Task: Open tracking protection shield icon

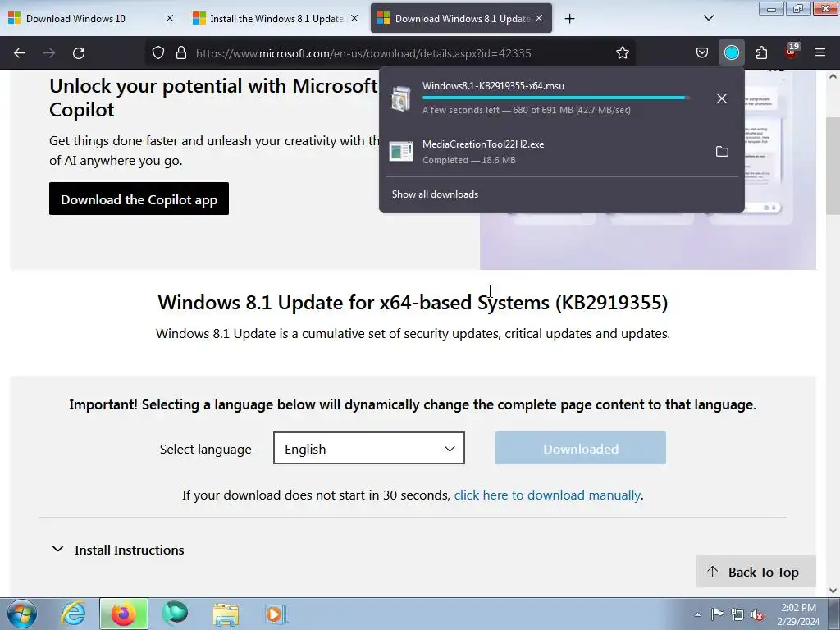Action: point(158,53)
